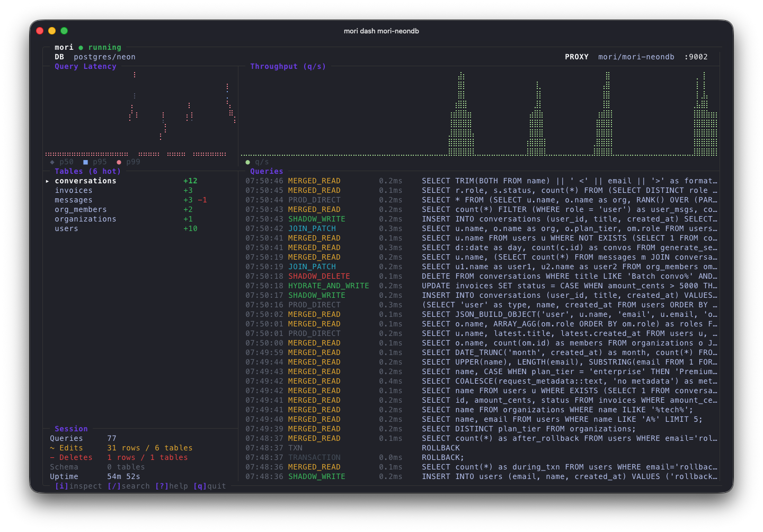The height and width of the screenshot is (532, 763).
Task: Click the TRANSACTION query label
Action: [x=314, y=458]
